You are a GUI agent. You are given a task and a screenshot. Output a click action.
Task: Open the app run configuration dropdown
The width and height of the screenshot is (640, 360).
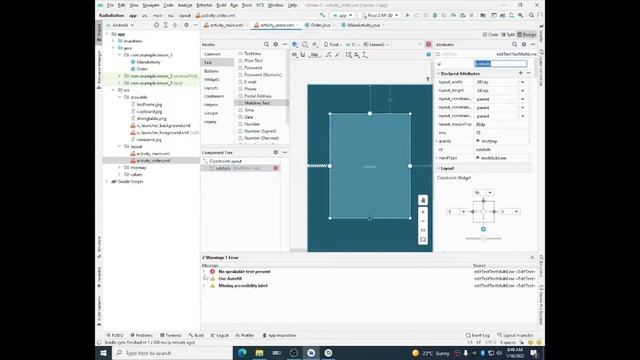tap(342, 15)
